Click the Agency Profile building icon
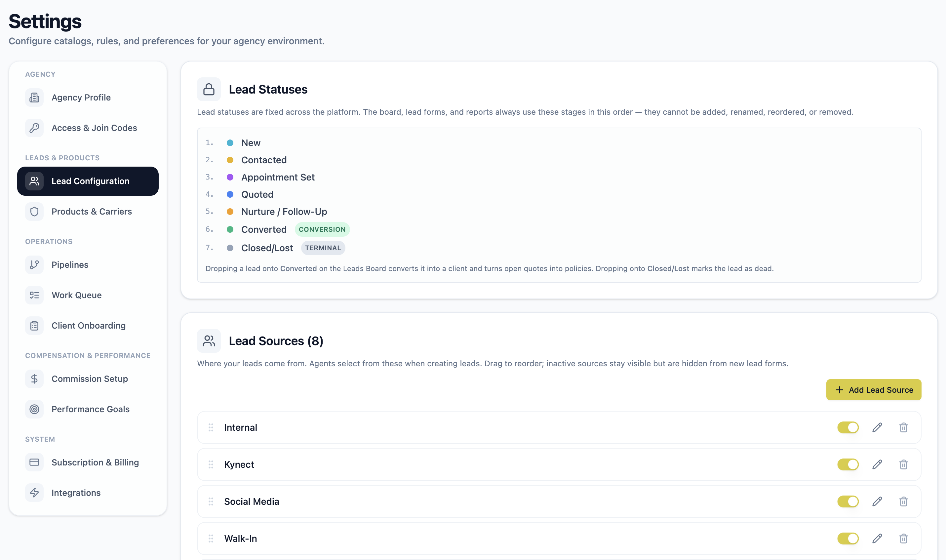946x560 pixels. click(x=34, y=98)
